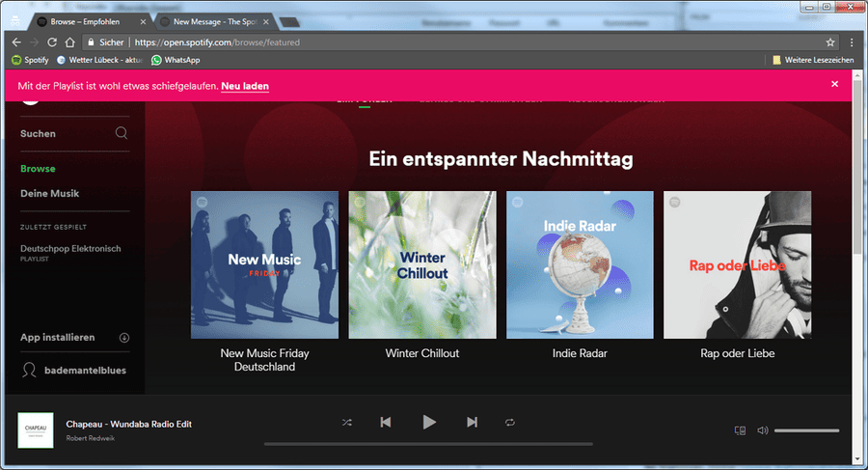This screenshot has height=470, width=868.
Task: Skip to next track
Action: coord(472,423)
